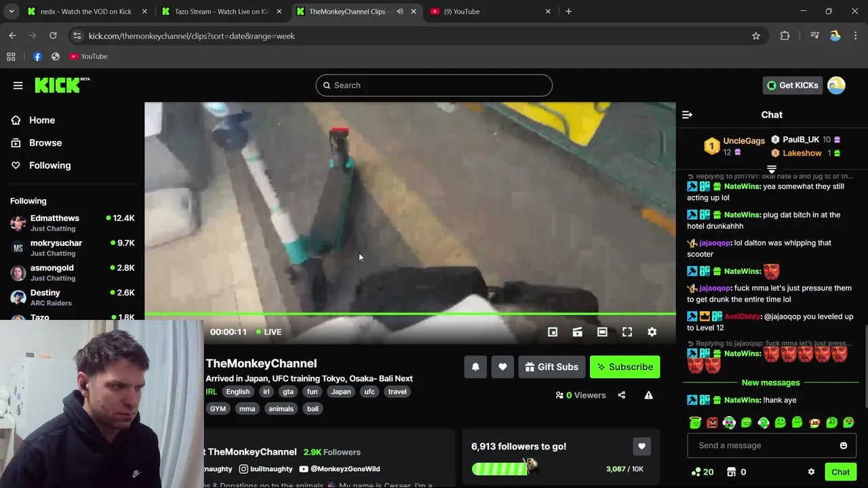Open UncleGags leaderboard entry
This screenshot has height=488, width=868.
click(734, 146)
